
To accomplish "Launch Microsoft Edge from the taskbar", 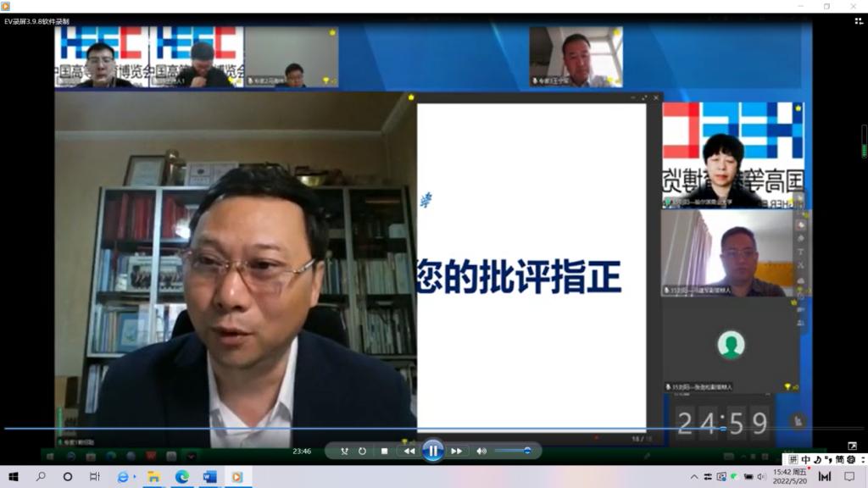I will tap(181, 477).
